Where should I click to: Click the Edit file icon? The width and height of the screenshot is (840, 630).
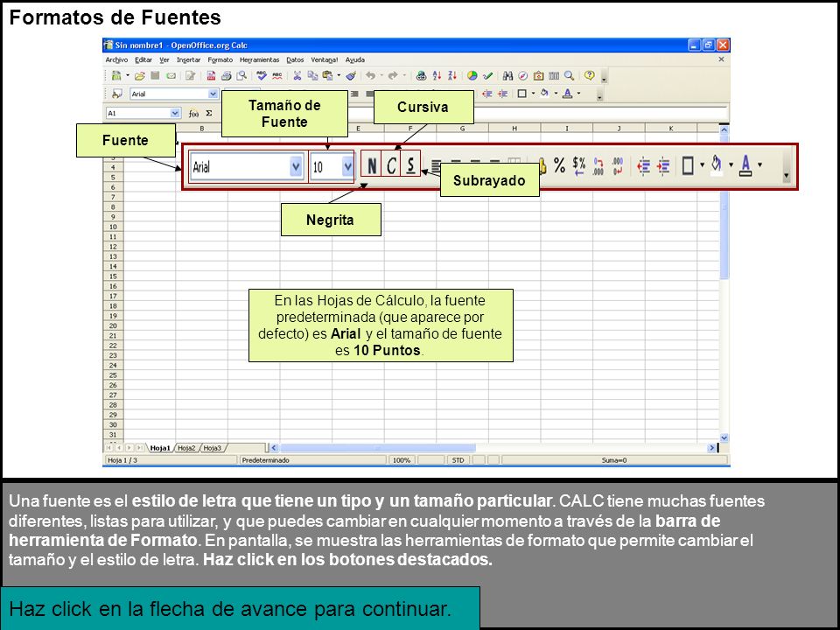point(190,76)
